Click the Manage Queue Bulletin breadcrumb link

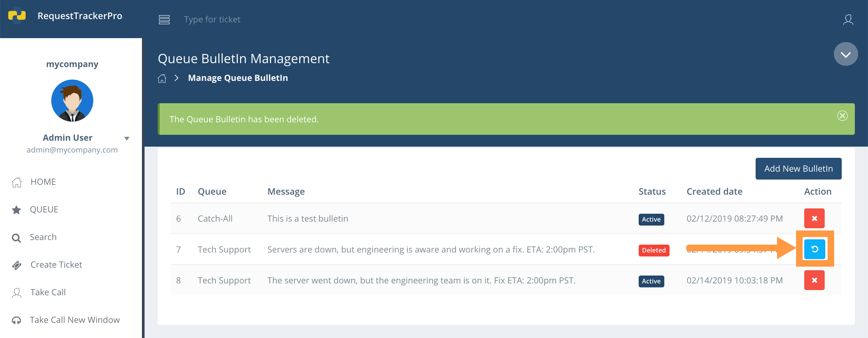(238, 78)
